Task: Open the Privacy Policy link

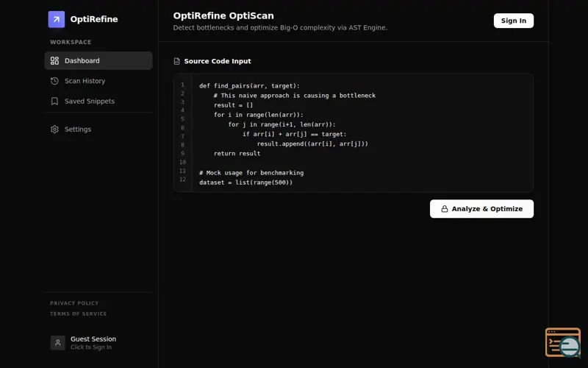Action: (x=74, y=303)
